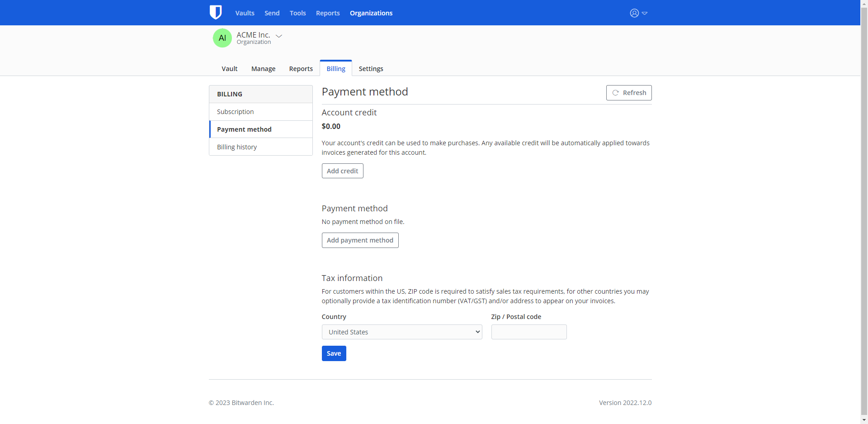Click the Tax information heading
This screenshot has height=424, width=868.
352,278
